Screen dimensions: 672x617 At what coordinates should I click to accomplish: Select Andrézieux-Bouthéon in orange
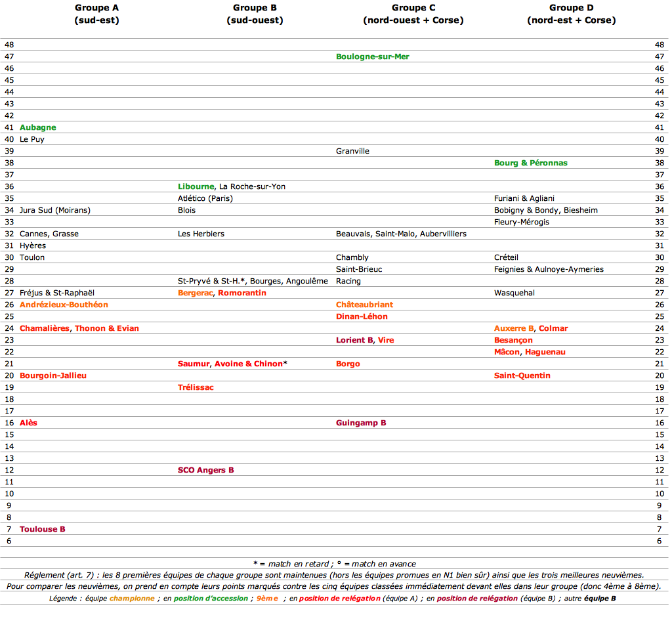[x=64, y=305]
